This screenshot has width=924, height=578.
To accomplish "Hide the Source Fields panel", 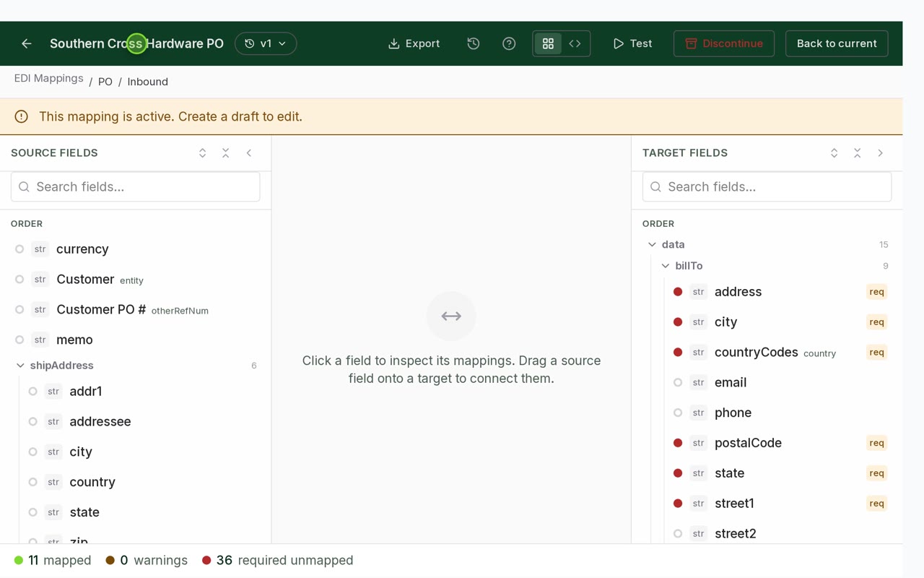I will tap(249, 153).
